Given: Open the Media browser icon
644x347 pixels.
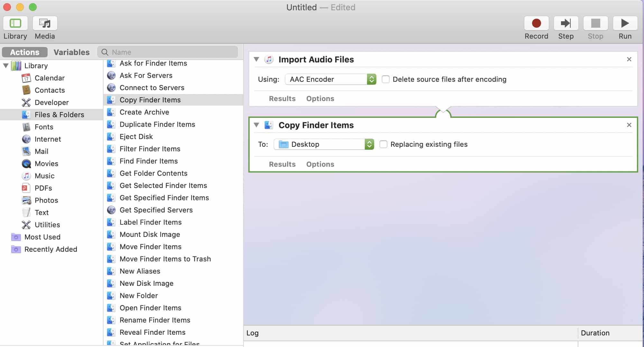Looking at the screenshot, I should 45,23.
